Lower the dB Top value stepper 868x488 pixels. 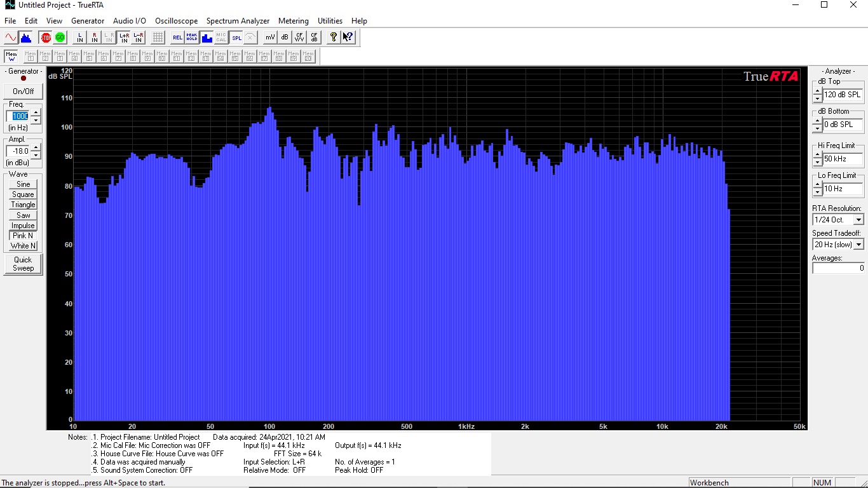[x=817, y=98]
